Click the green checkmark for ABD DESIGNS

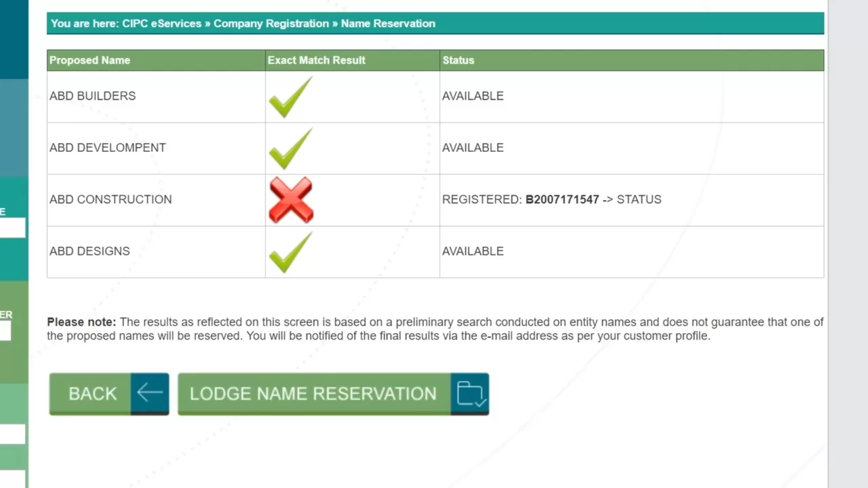click(290, 252)
